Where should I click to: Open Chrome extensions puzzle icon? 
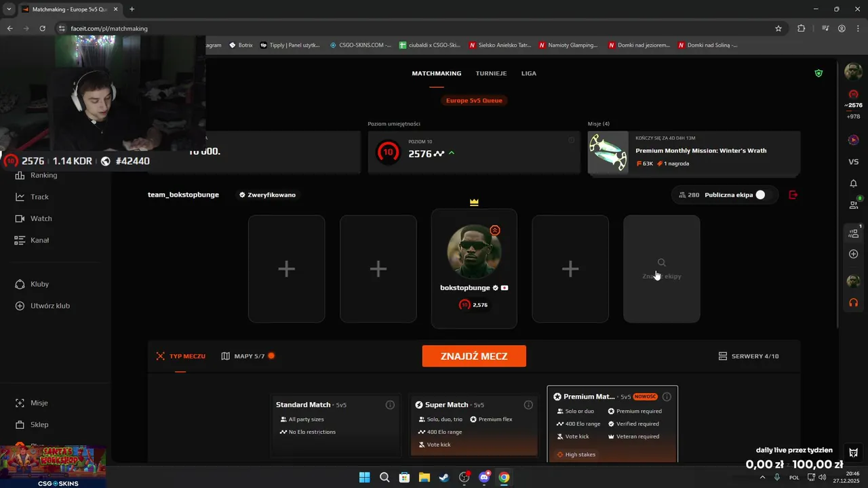(x=801, y=28)
